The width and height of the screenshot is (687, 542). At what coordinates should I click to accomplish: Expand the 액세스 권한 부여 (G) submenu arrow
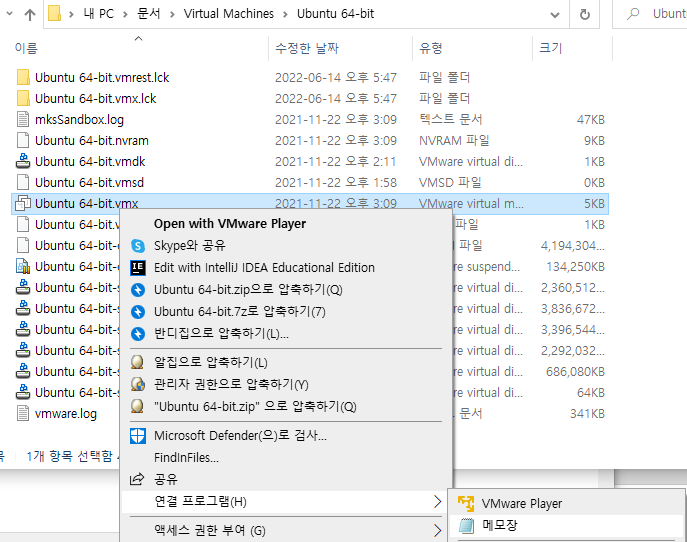coord(437,531)
